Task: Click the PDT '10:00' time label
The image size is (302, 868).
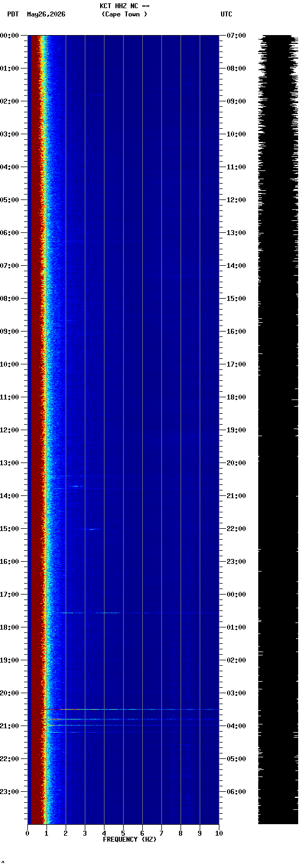Action: click(x=10, y=364)
